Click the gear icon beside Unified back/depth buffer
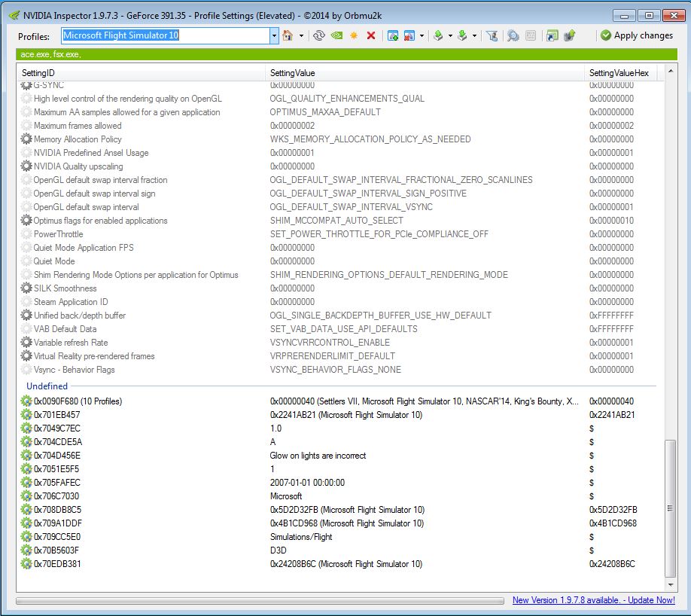Screen dimensions: 691x616 point(26,316)
